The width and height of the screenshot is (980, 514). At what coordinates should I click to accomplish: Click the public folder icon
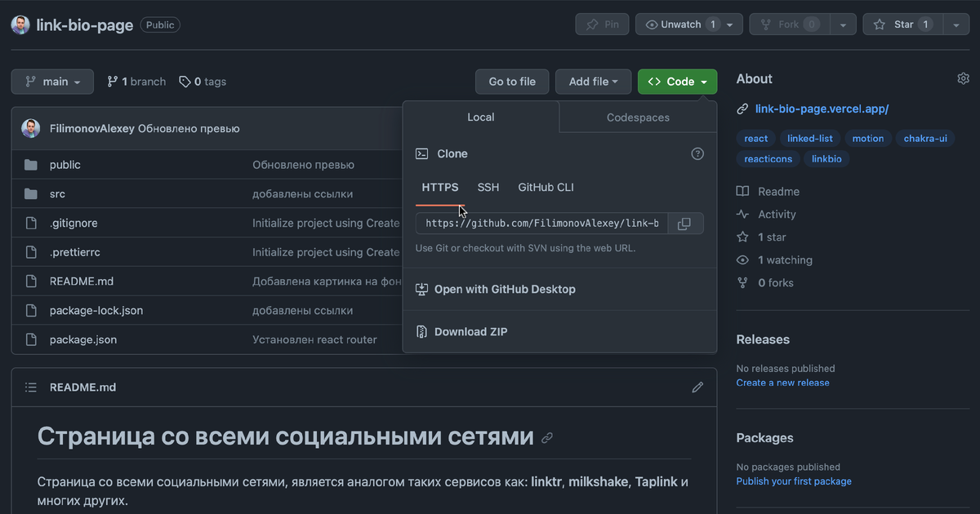[31, 165]
